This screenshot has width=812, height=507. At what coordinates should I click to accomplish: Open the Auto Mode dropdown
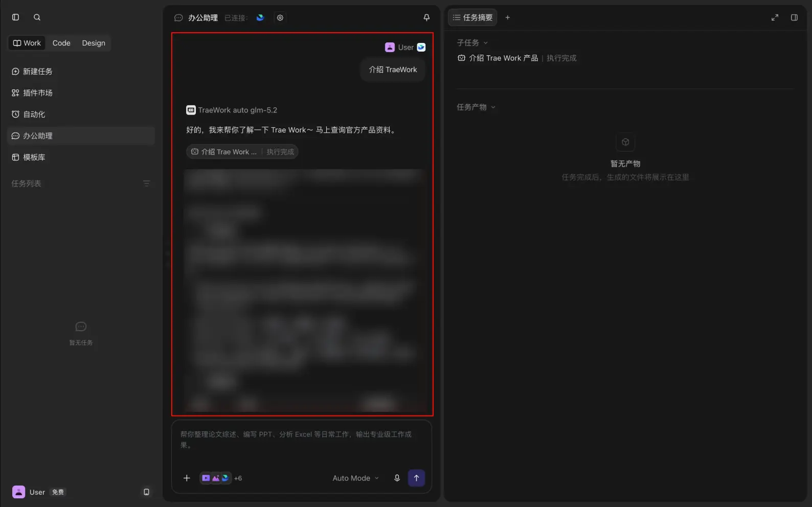355,478
